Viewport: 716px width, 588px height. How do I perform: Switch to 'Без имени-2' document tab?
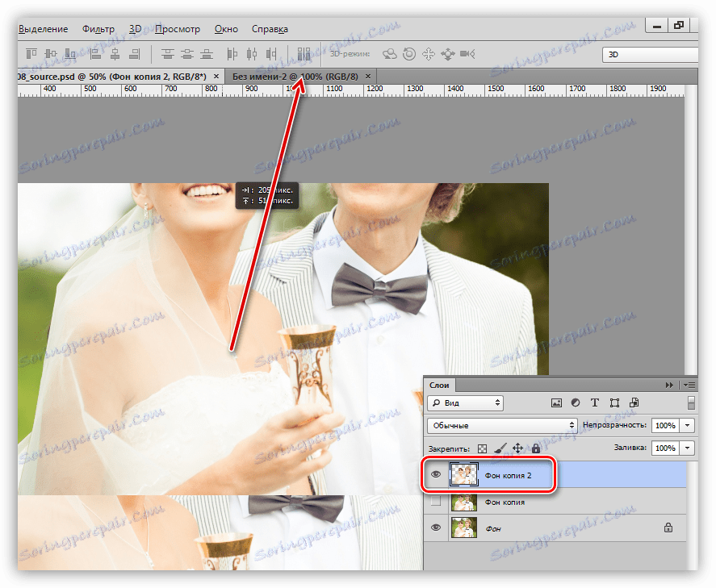295,76
